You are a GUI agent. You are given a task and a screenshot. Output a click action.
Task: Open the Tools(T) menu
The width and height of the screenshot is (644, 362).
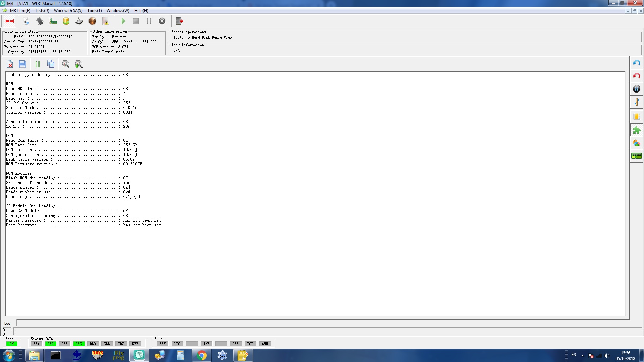(95, 11)
